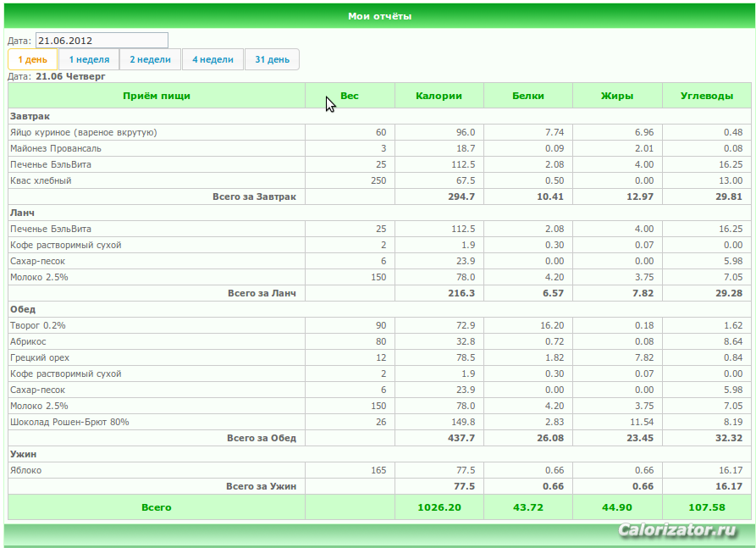Click the "Всего за Завтрак" subtotal label

254,197
